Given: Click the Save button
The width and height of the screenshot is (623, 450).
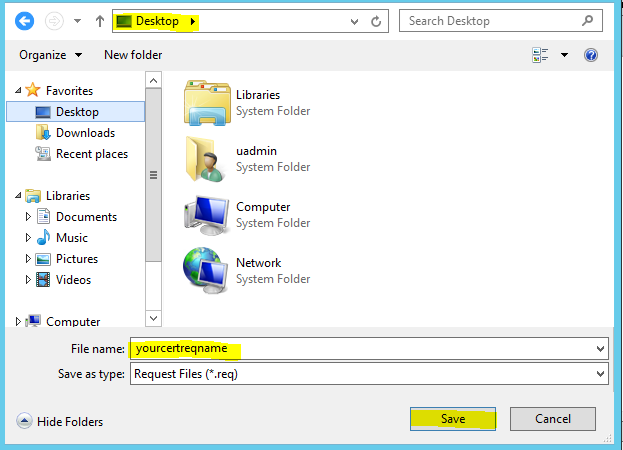Looking at the screenshot, I should tap(453, 419).
